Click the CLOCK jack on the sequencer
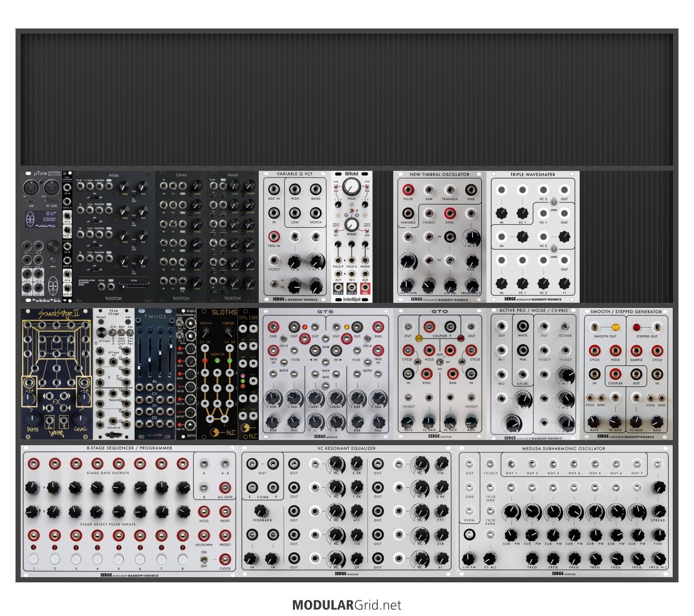Image resolution: width=694 pixels, height=616 pixels. click(225, 559)
